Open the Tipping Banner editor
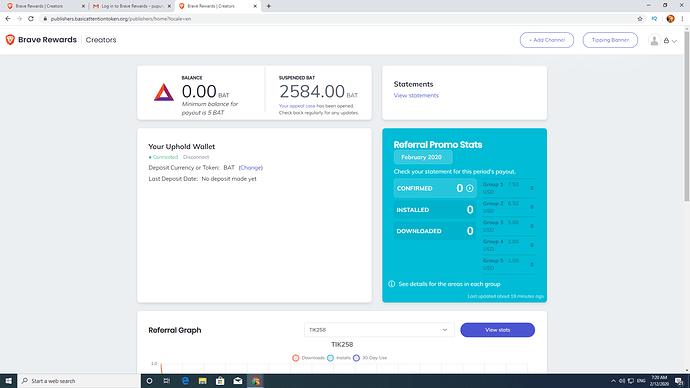The width and height of the screenshot is (690, 388). pyautogui.click(x=610, y=40)
